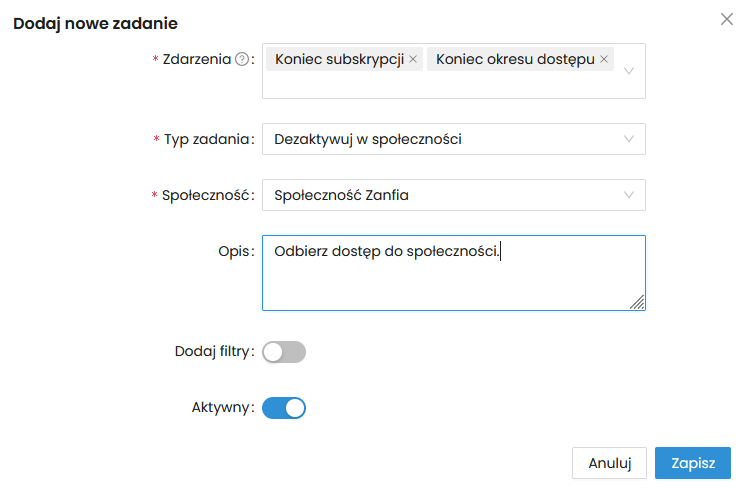
Task: Open the Typ zadania dropdown arrow
Action: [x=629, y=139]
